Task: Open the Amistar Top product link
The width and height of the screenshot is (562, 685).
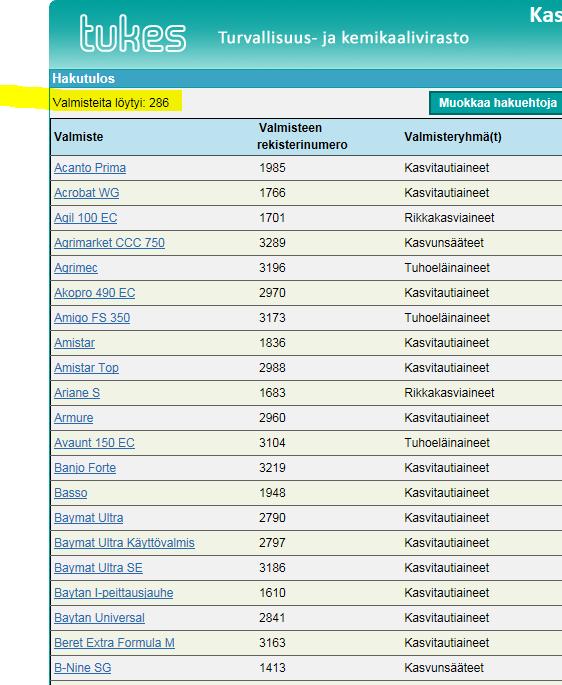Action: tap(87, 367)
